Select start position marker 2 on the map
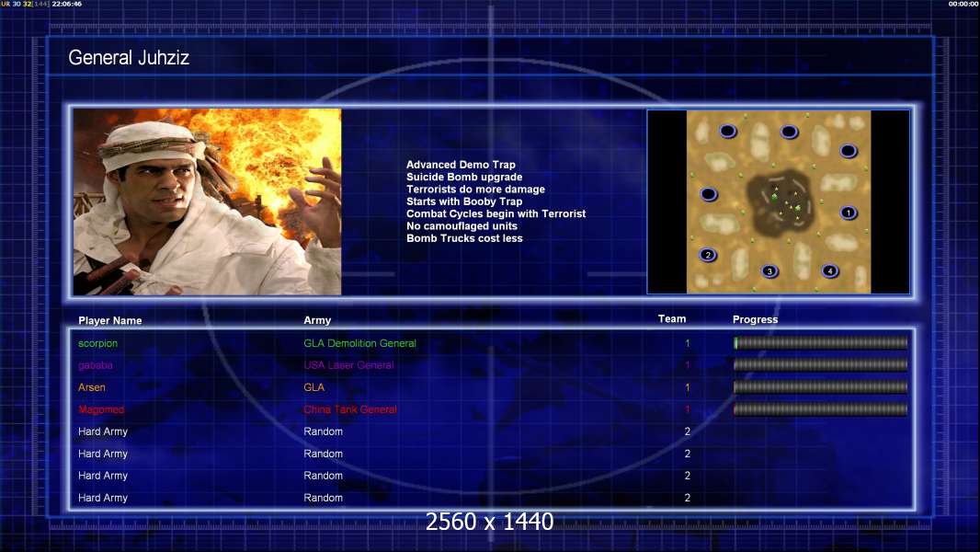This screenshot has width=980, height=552. point(707,255)
